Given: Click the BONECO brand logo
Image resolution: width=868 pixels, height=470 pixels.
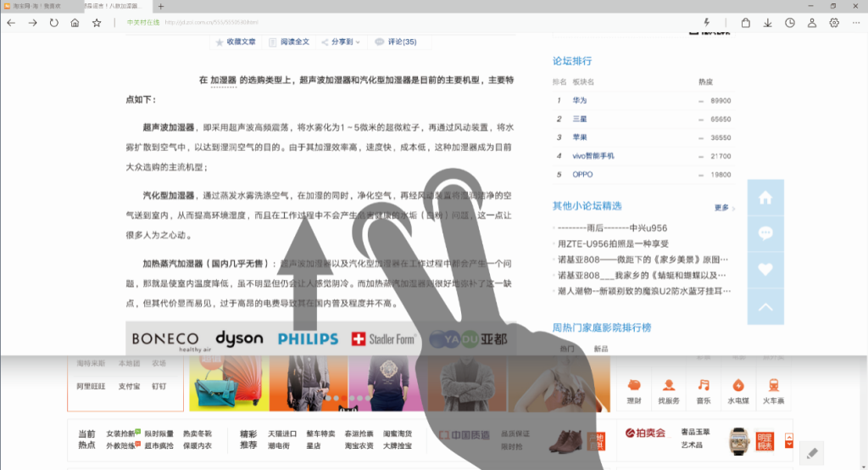Looking at the screenshot, I should pos(170,339).
